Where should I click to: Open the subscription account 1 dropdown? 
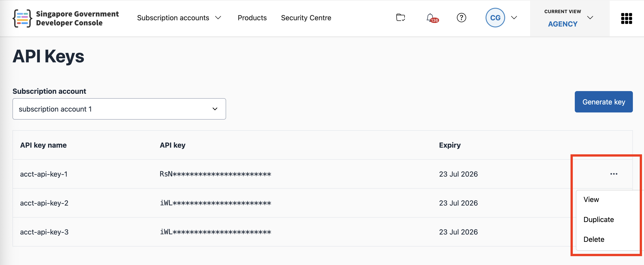click(119, 109)
